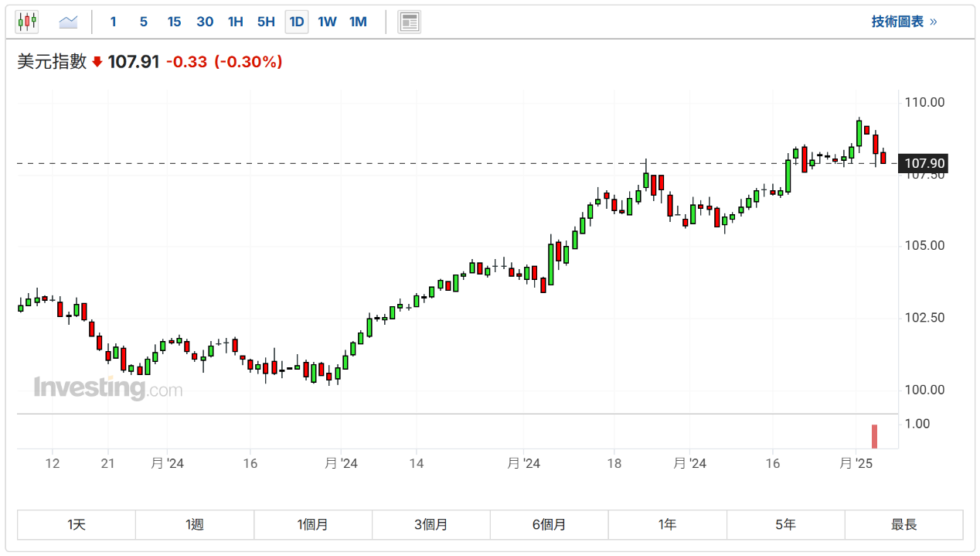
Task: Switch to the area chart icon
Action: tap(69, 22)
